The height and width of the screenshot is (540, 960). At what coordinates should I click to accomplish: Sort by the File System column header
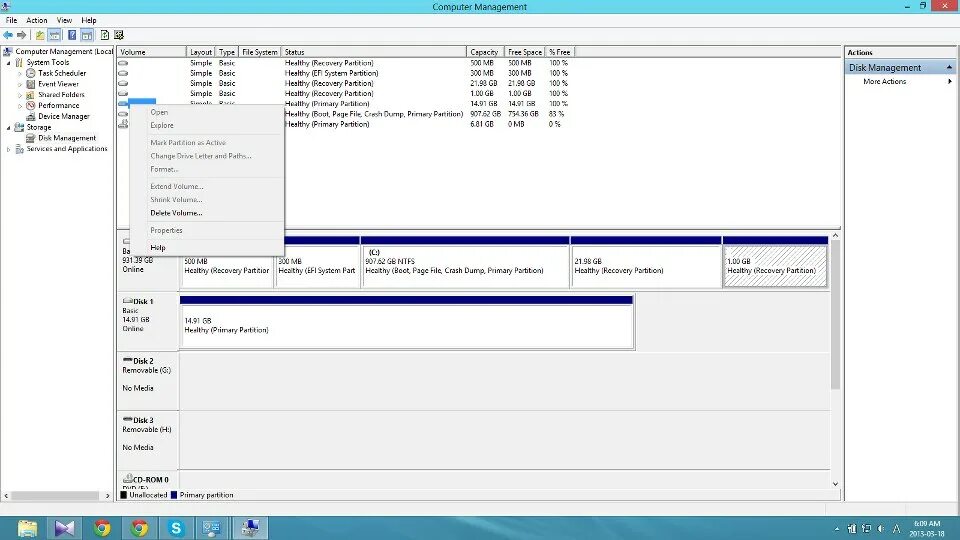pos(259,52)
